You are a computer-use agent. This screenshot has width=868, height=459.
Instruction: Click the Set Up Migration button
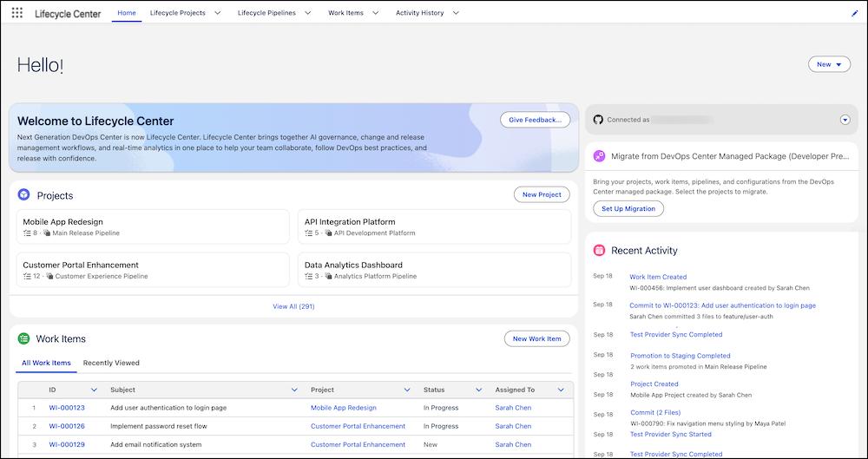pos(628,209)
